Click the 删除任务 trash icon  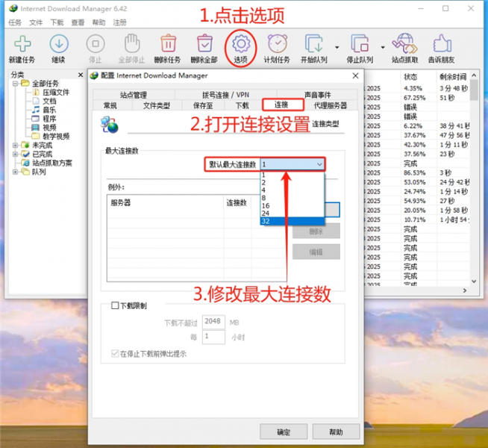coord(168,43)
